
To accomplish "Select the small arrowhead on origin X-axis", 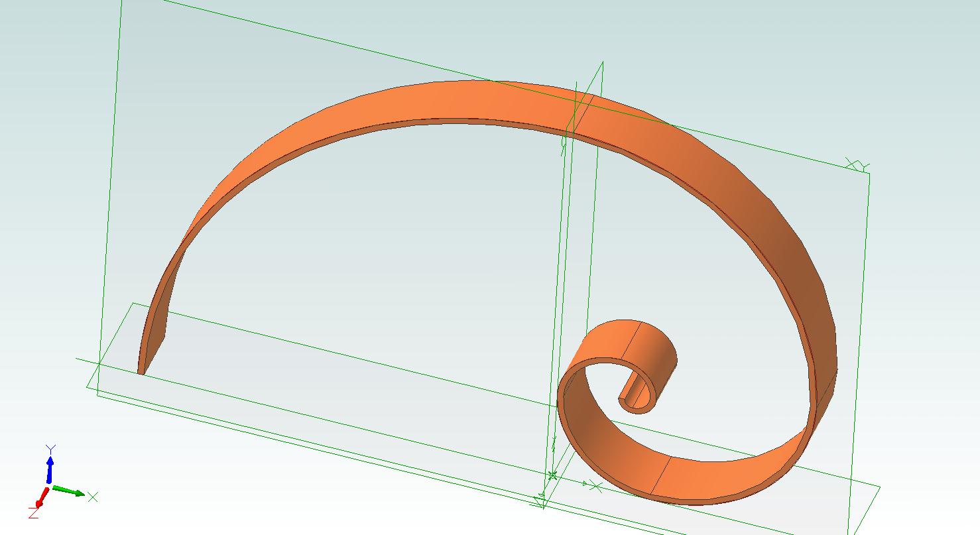I will 585,484.
